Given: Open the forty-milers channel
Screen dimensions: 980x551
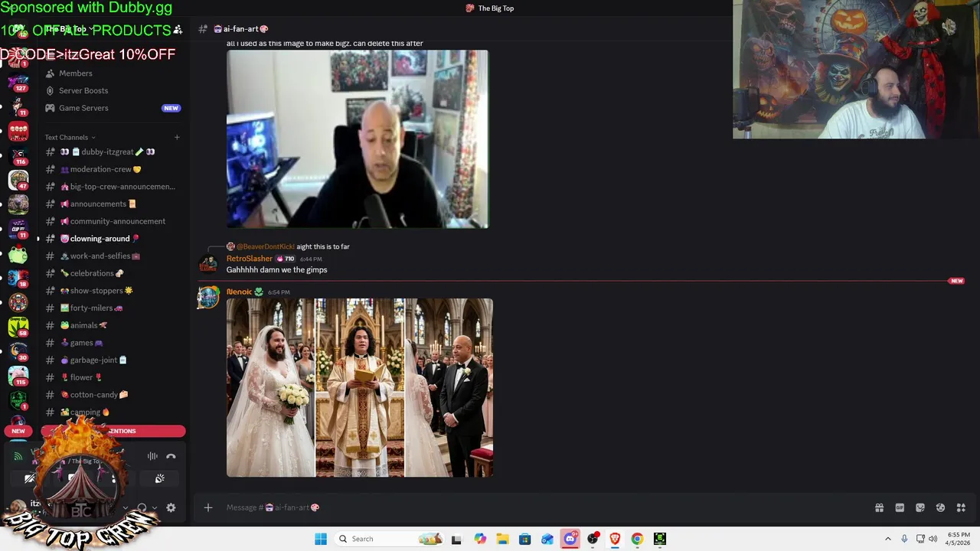Looking at the screenshot, I should pos(113,308).
